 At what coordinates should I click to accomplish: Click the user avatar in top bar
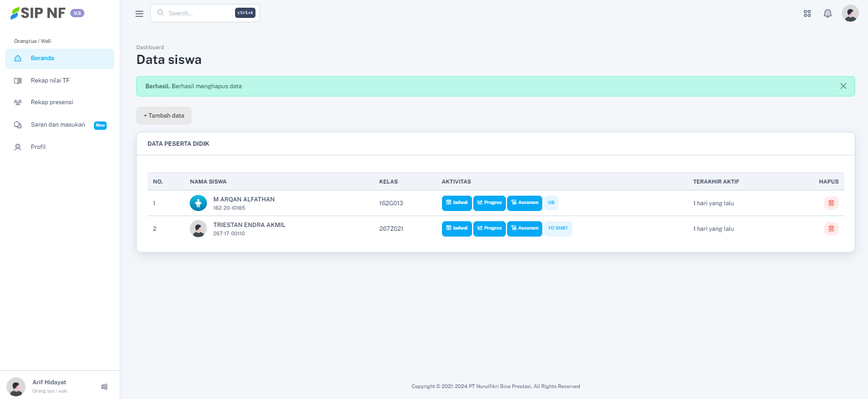[850, 13]
